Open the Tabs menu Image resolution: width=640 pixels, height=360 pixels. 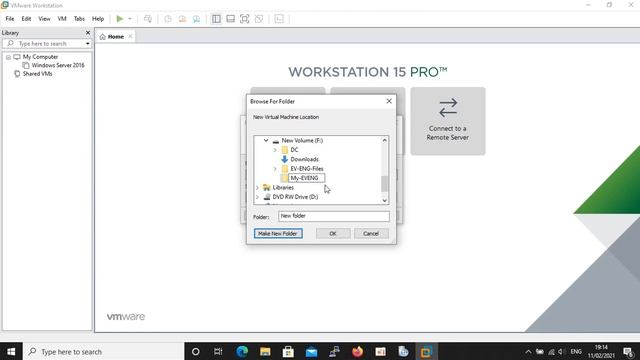[x=79, y=19]
